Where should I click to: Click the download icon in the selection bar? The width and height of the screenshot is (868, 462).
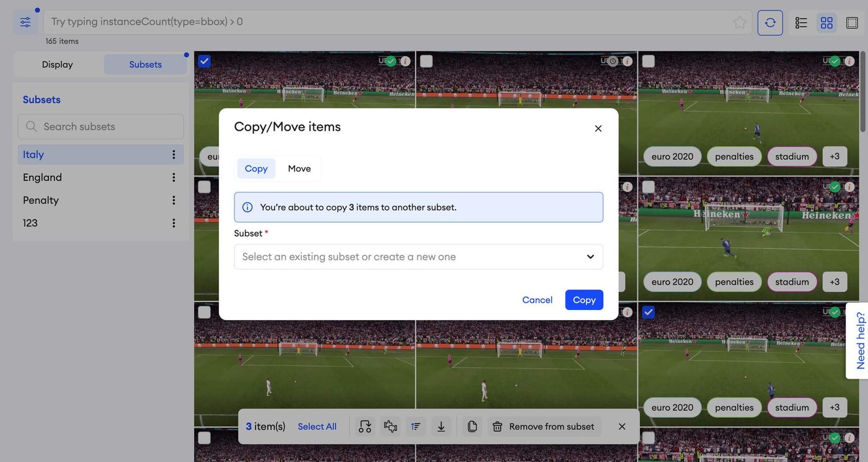(x=441, y=427)
